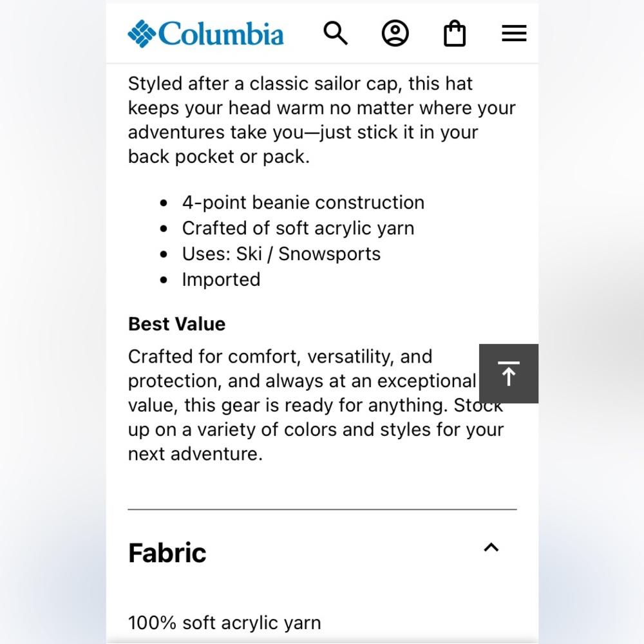644x644 pixels.
Task: Open the hamburger menu
Action: click(514, 33)
